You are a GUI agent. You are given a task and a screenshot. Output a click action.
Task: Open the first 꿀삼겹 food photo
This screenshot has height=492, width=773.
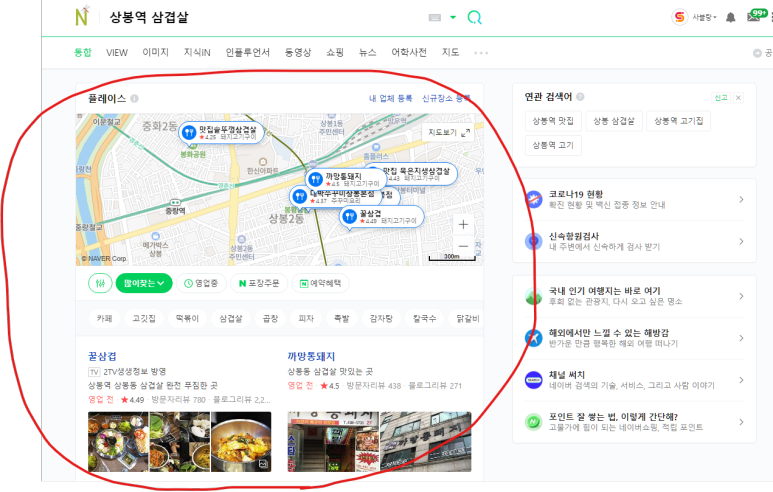[118, 442]
